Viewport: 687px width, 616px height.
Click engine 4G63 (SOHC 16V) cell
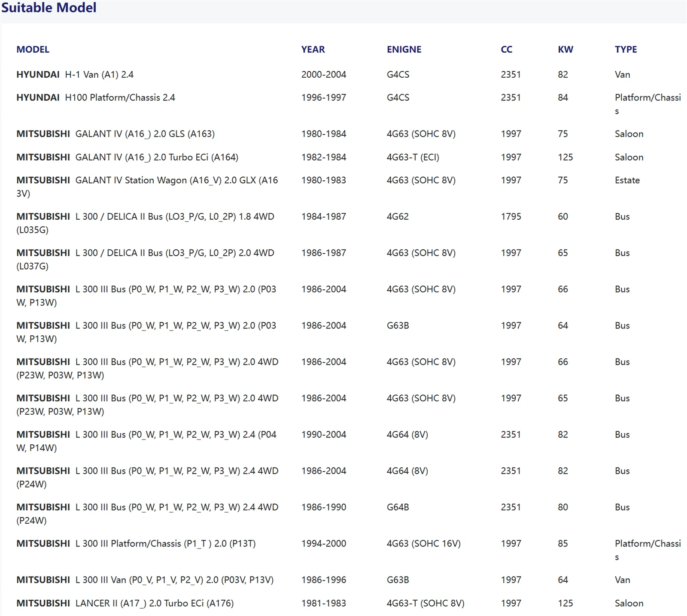[x=424, y=543]
